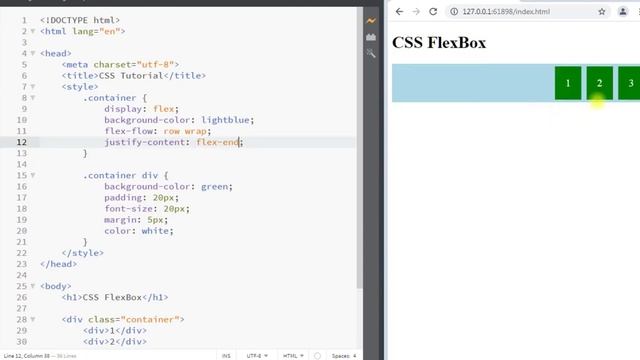Open the Extension Manager brick icon
Screen dimensions: 640x360
click(371, 37)
